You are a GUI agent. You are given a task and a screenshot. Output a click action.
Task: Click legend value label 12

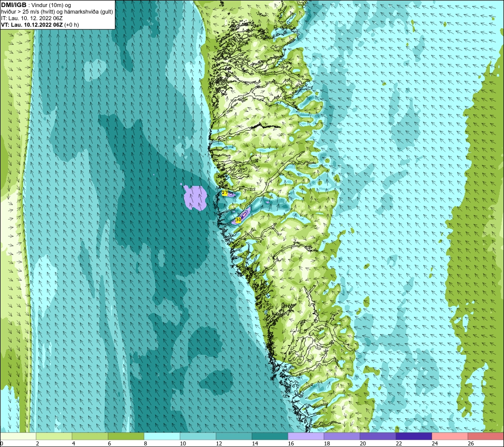pos(219,443)
